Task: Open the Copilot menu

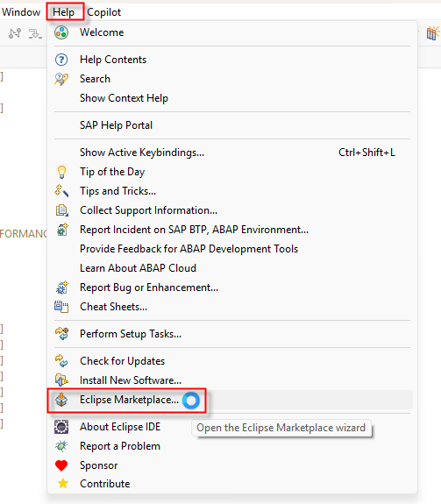Action: tap(103, 12)
